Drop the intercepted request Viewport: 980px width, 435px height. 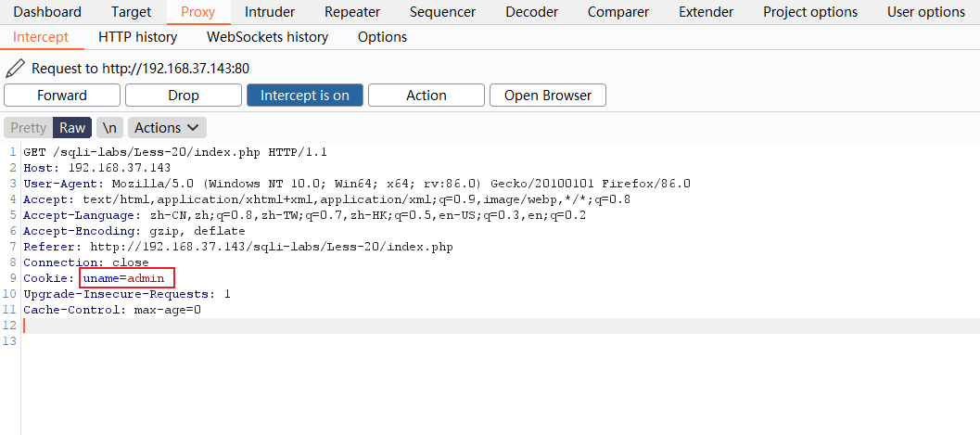pyautogui.click(x=184, y=95)
